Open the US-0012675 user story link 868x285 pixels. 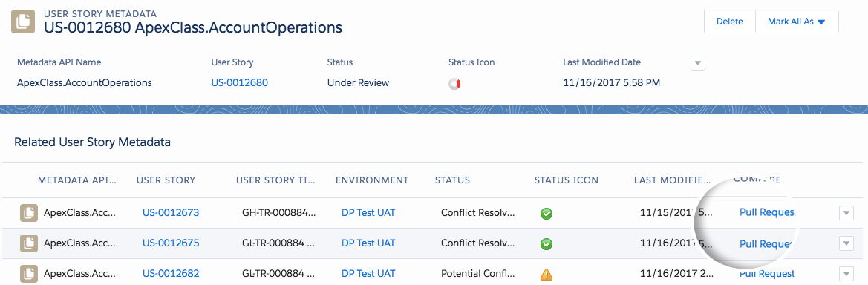(x=171, y=243)
